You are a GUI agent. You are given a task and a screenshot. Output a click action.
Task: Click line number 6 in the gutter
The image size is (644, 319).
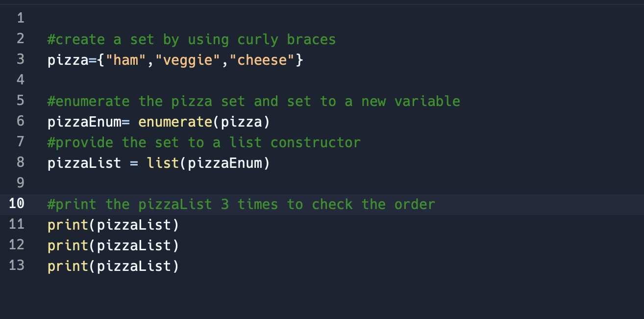tap(20, 121)
